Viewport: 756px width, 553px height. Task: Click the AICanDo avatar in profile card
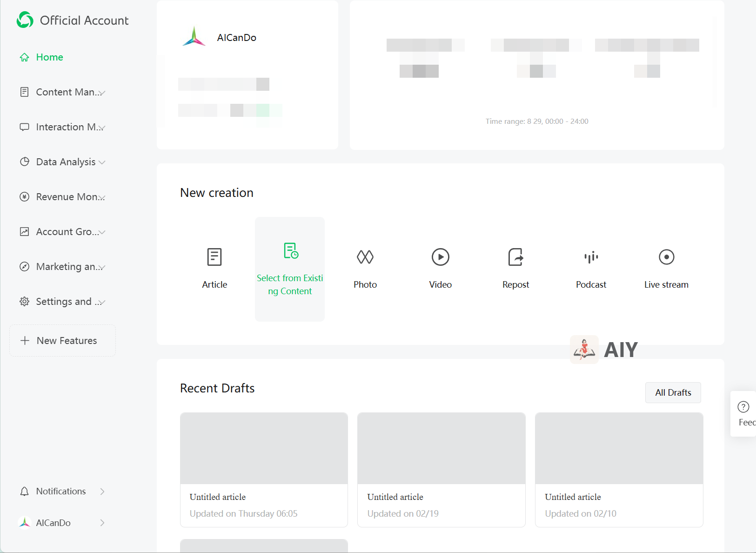pos(194,37)
